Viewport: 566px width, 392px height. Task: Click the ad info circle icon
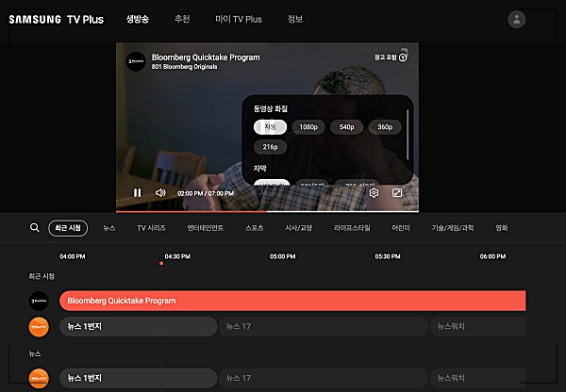coord(403,57)
